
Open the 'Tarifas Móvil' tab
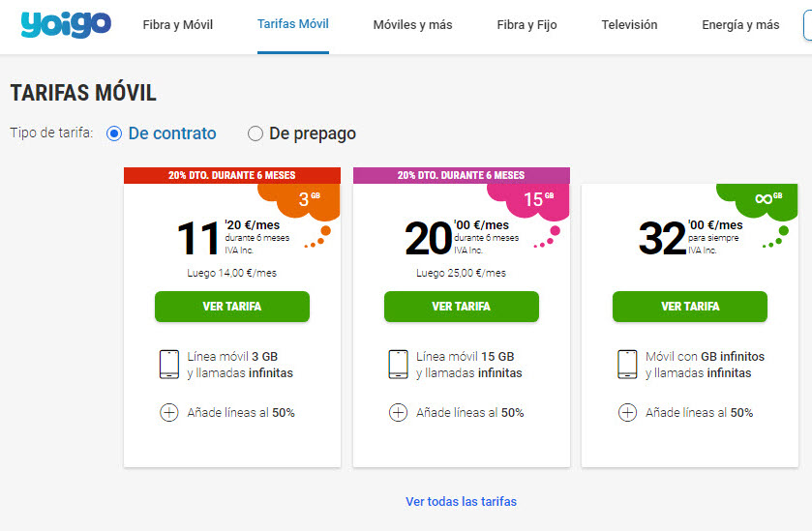(293, 24)
